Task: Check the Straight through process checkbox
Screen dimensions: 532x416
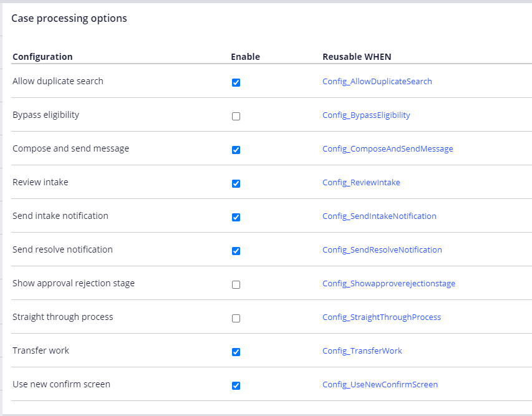Action: click(x=236, y=318)
